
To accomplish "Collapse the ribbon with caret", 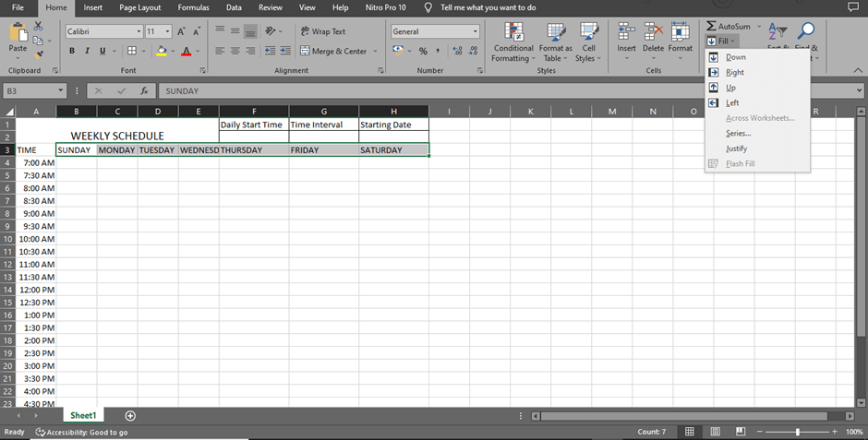I will click(x=858, y=70).
